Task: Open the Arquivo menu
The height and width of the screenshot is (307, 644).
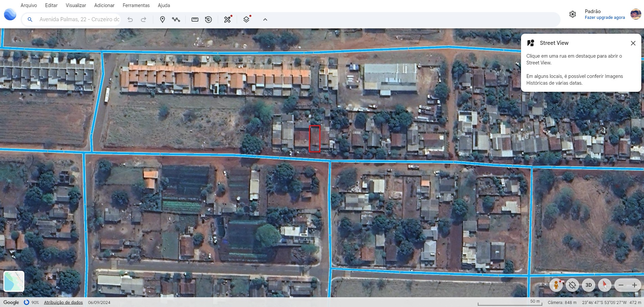Action: click(29, 5)
